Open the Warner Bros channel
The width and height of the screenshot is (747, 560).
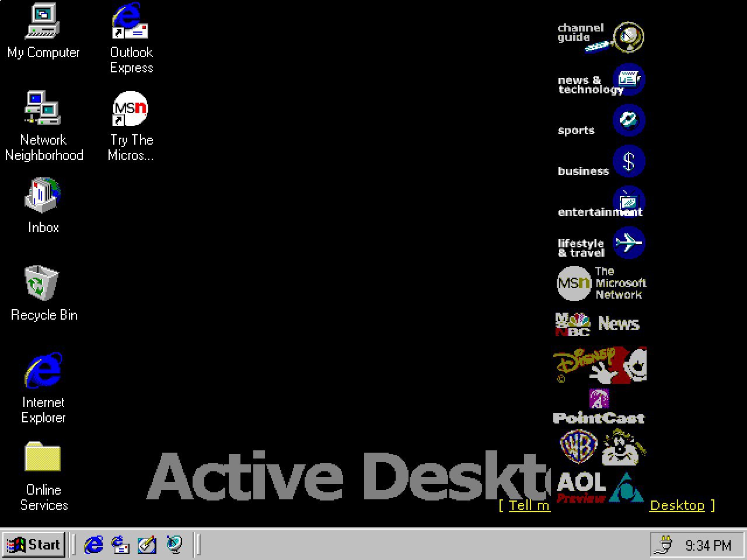(x=602, y=447)
